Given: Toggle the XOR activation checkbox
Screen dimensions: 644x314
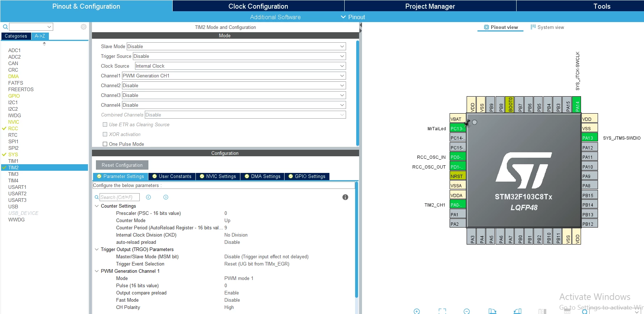Looking at the screenshot, I should click(x=105, y=134).
